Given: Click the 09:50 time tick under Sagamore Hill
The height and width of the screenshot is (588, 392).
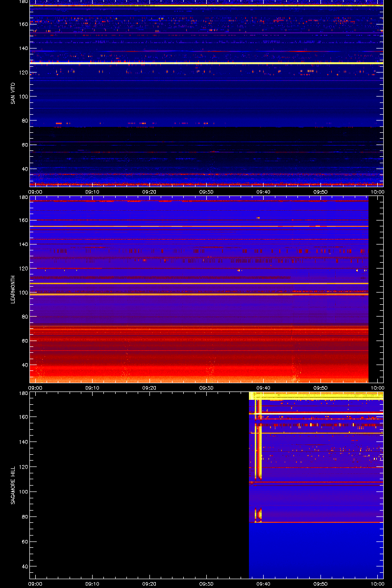Looking at the screenshot, I should click(x=320, y=584).
